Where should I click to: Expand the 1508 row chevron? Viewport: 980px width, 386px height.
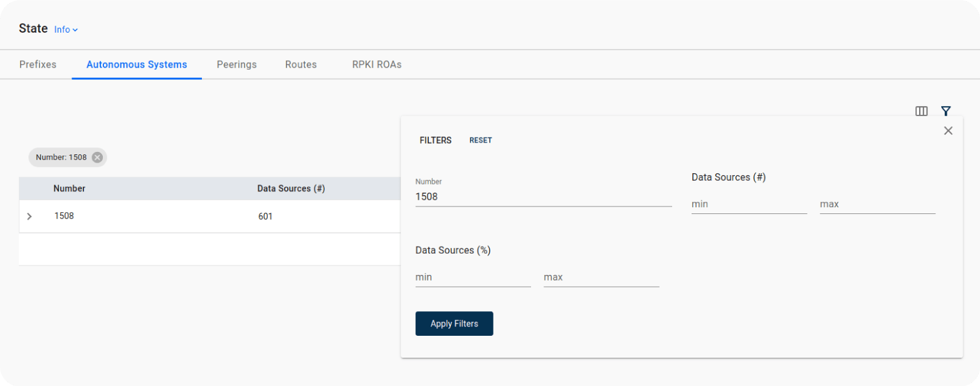pos(29,217)
